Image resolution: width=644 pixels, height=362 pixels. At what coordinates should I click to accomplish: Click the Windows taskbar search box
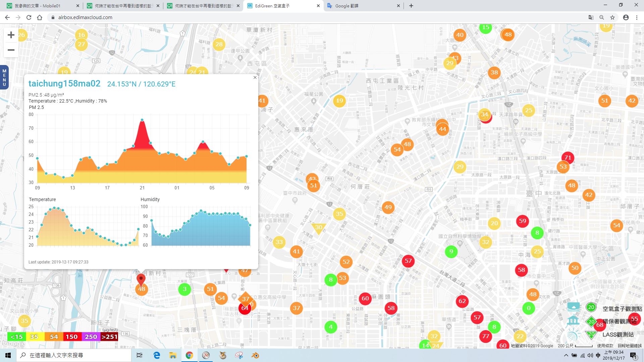click(74, 355)
